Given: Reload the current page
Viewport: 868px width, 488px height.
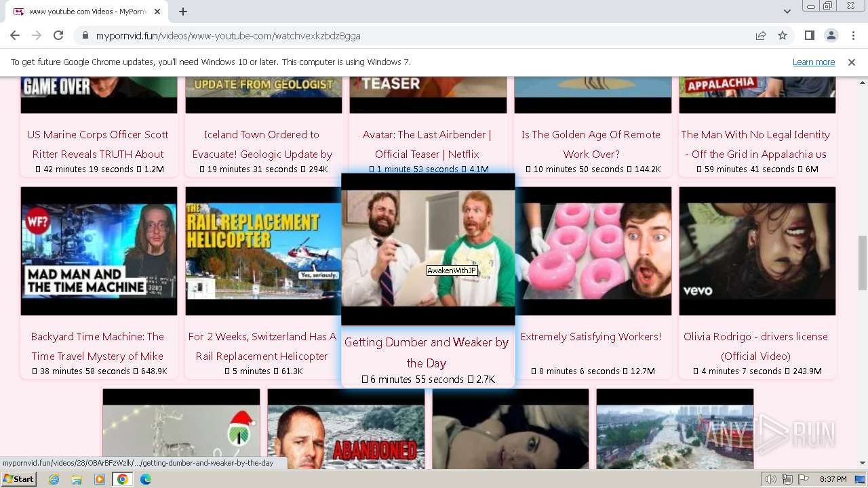Looking at the screenshot, I should tap(58, 35).
